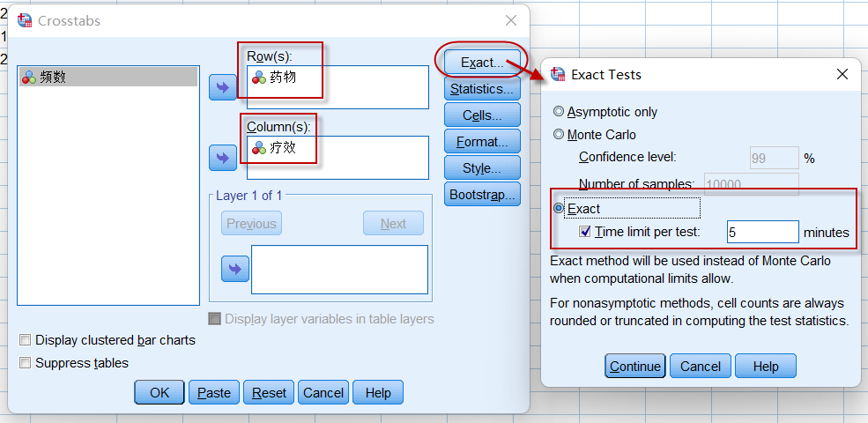The image size is (868, 423).
Task: Open the Bootstrap... options
Action: point(481,195)
